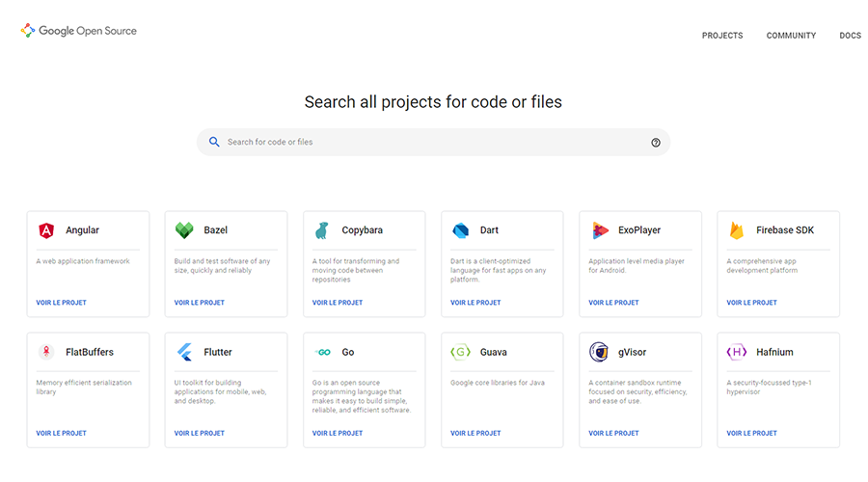868x482 pixels.
Task: Click the Flutter logo icon
Action: point(184,352)
